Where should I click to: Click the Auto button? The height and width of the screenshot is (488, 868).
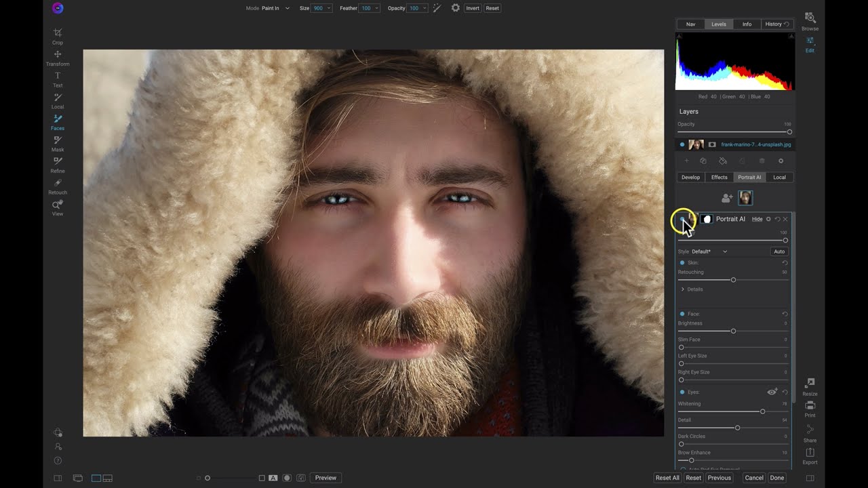point(779,251)
